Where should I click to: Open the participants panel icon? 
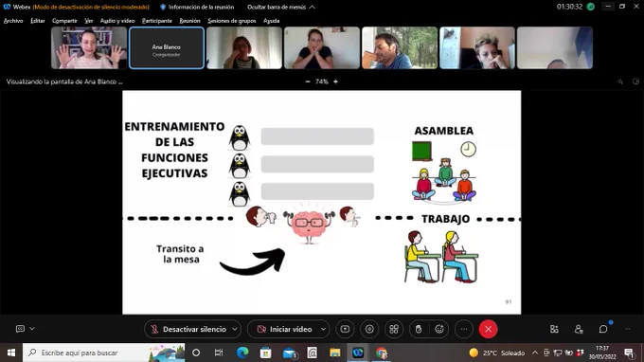579,329
